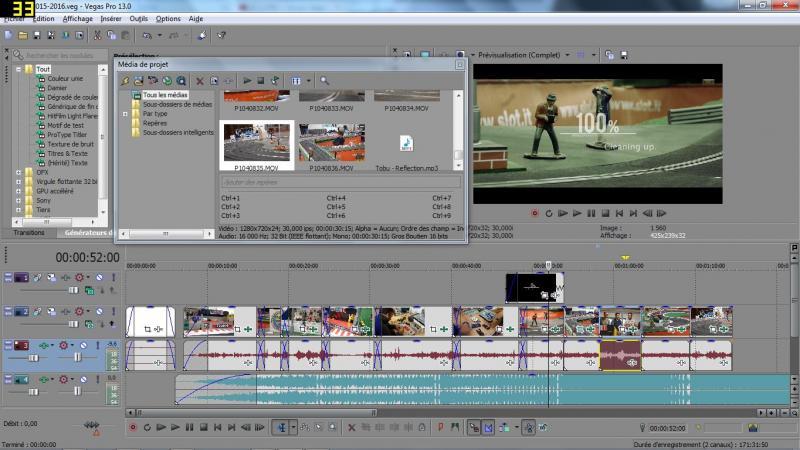This screenshot has width=800, height=450.
Task: Expand the Par type media folder
Action: tap(125, 113)
